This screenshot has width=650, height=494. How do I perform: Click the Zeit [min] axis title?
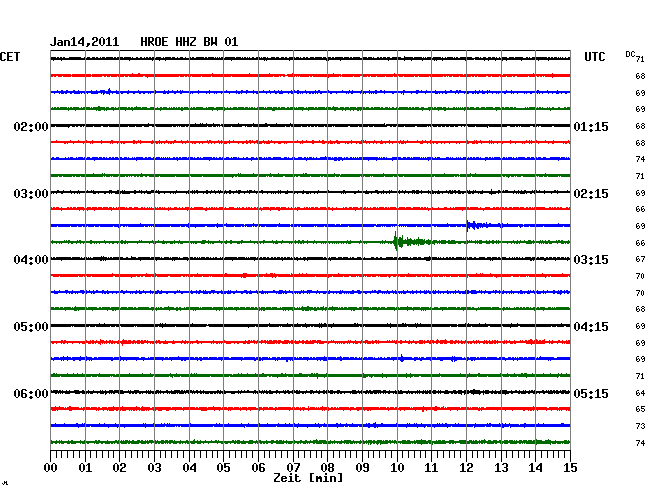308,478
